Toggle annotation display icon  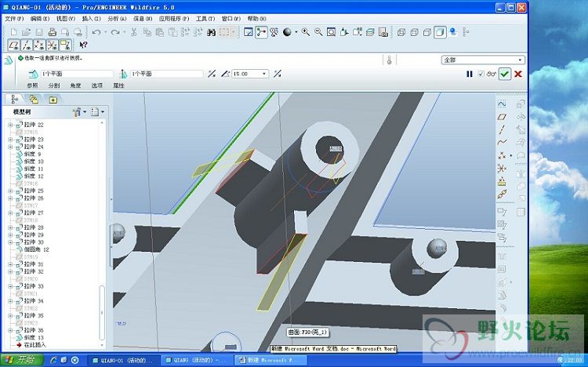click(x=65, y=45)
